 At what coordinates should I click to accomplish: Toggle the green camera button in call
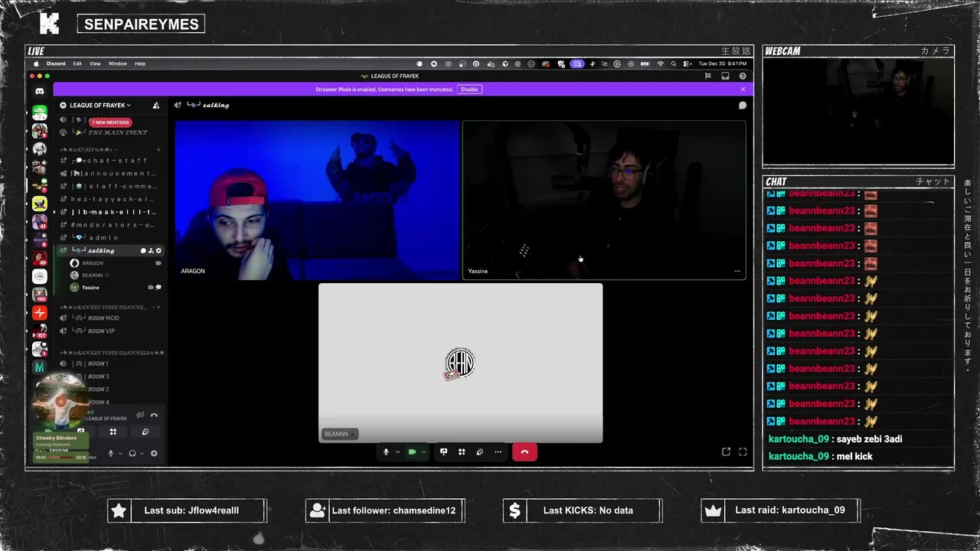click(x=412, y=452)
